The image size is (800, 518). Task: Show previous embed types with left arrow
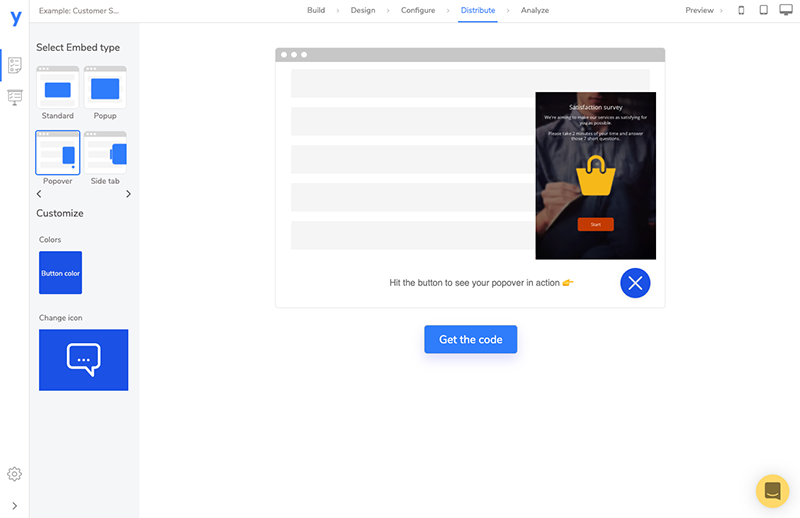[x=39, y=194]
